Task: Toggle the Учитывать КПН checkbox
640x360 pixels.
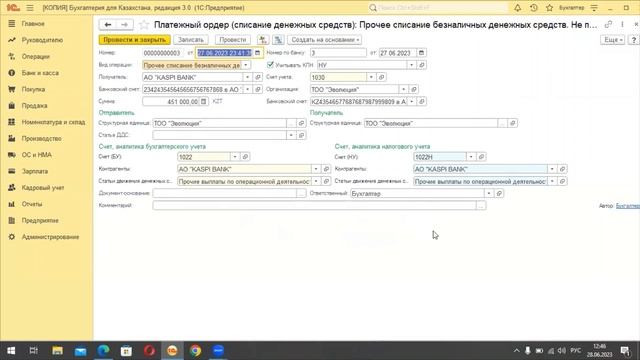Action: pos(270,64)
